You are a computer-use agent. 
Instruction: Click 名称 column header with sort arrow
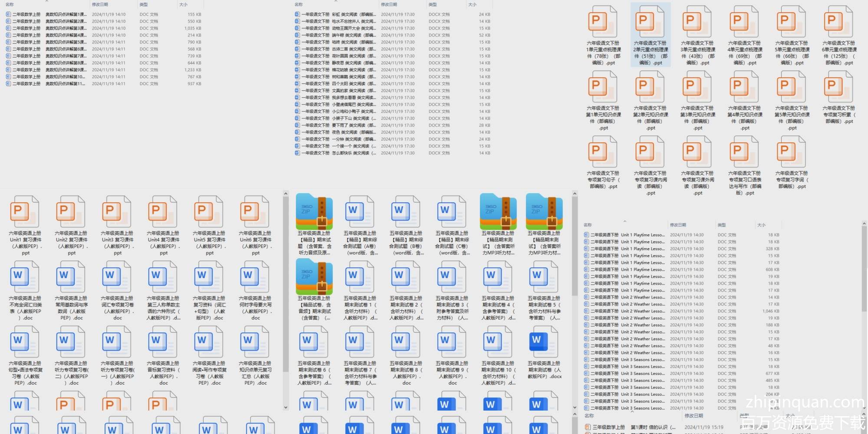(588, 225)
